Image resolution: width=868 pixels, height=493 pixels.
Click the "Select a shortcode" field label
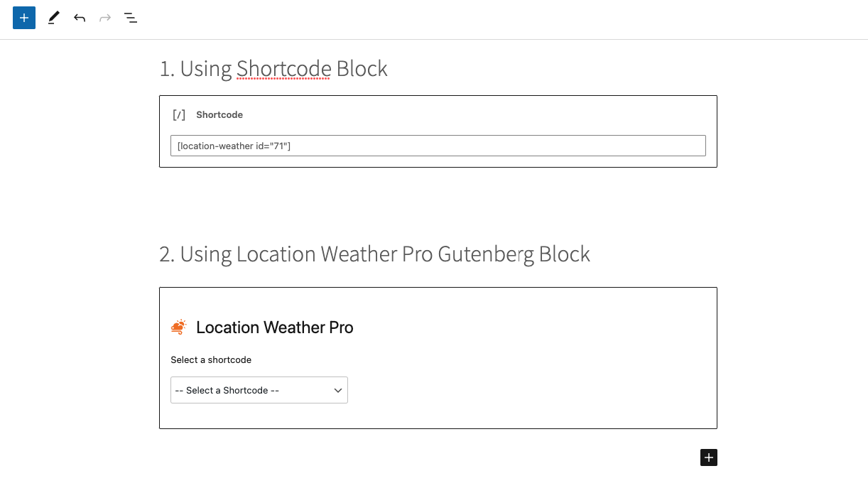pyautogui.click(x=211, y=359)
